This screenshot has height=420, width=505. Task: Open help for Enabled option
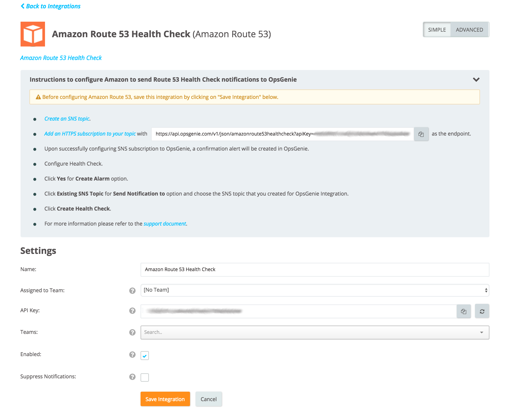click(132, 354)
